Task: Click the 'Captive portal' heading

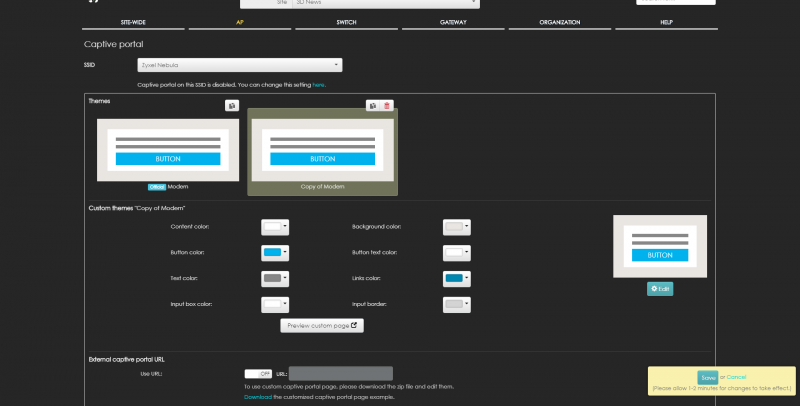Action: pyautogui.click(x=114, y=44)
